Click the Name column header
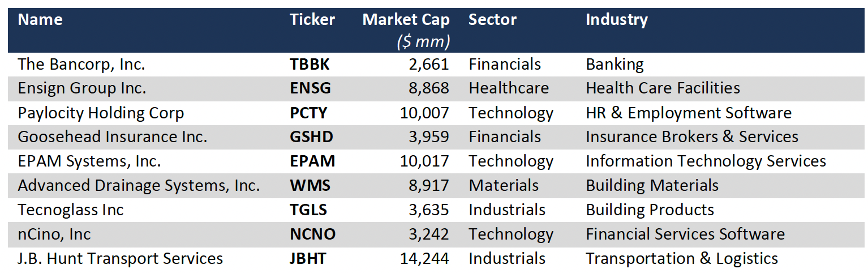The width and height of the screenshot is (868, 273). pos(40,20)
